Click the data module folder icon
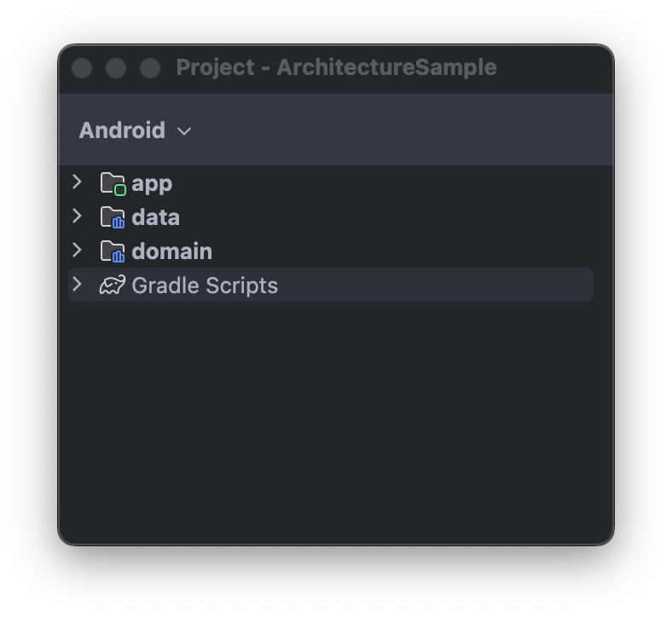 pos(113,217)
